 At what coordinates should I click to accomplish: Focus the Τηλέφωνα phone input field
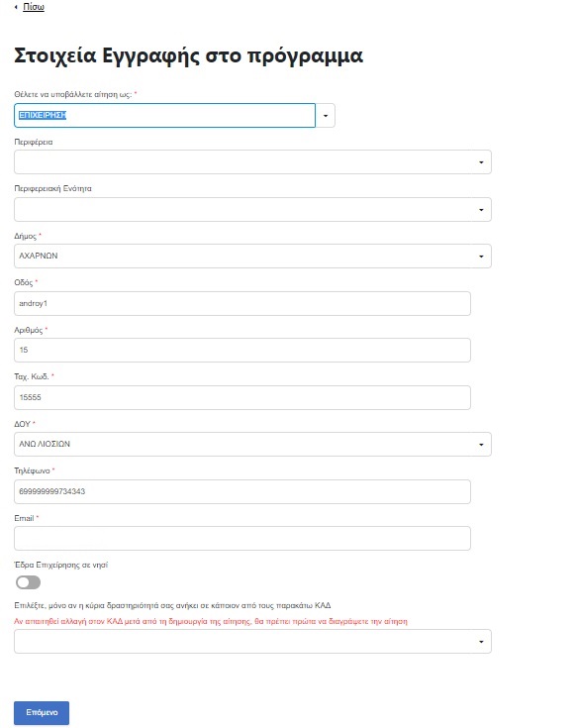click(242, 491)
